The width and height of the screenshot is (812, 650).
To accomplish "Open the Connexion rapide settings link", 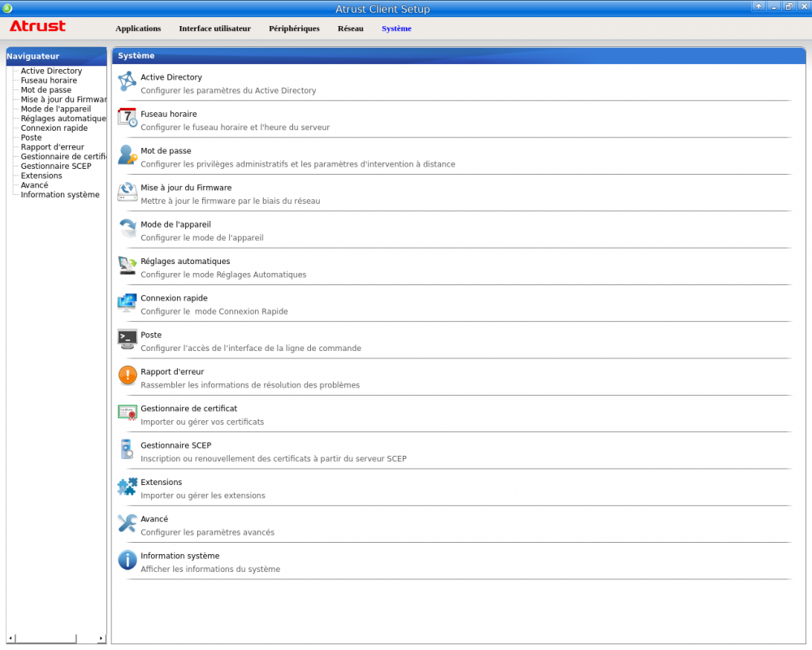I will click(174, 298).
